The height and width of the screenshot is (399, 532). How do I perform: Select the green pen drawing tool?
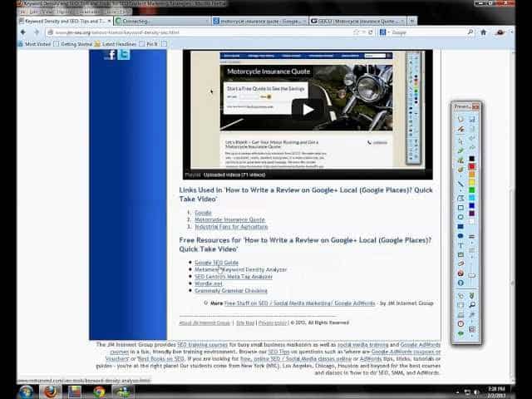[461, 150]
